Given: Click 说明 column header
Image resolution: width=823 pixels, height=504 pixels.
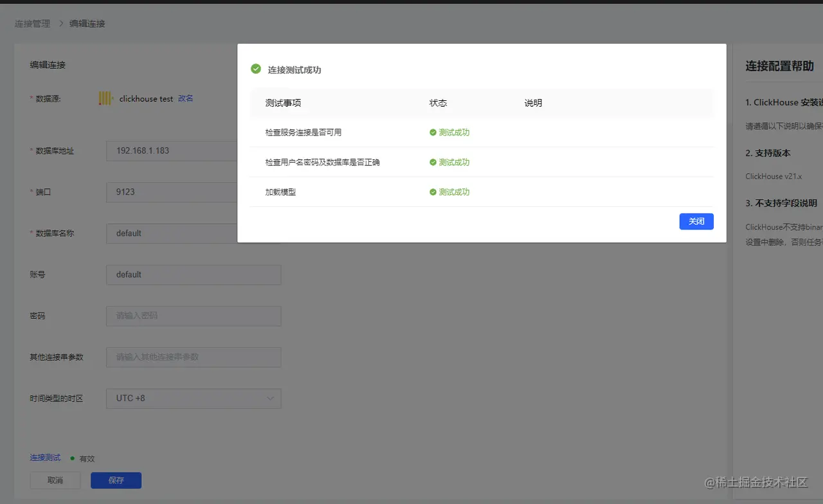Looking at the screenshot, I should point(534,103).
